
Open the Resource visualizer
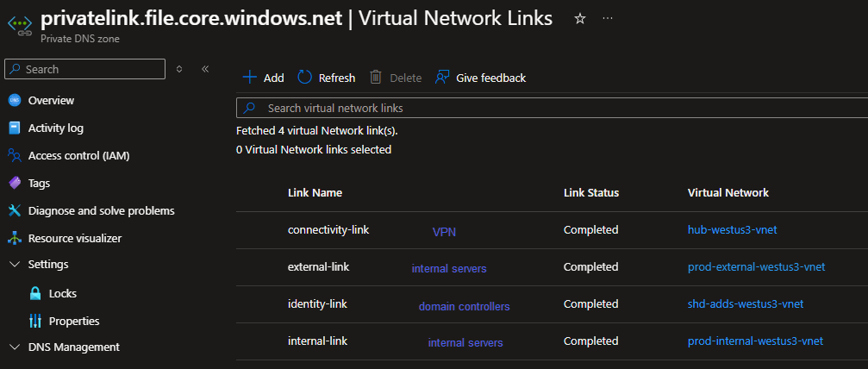click(x=75, y=238)
